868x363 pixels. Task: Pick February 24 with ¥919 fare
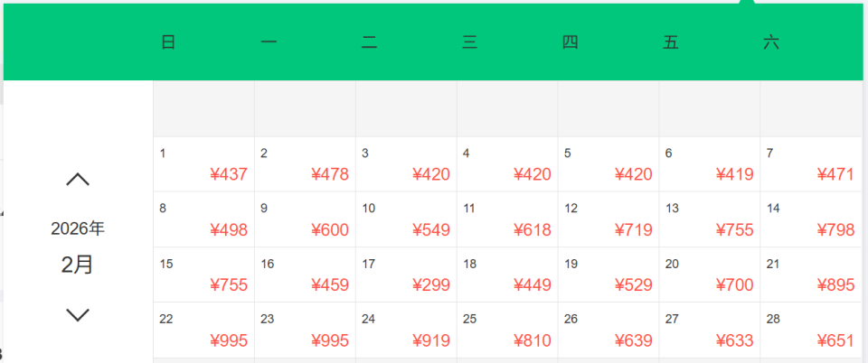pos(407,330)
